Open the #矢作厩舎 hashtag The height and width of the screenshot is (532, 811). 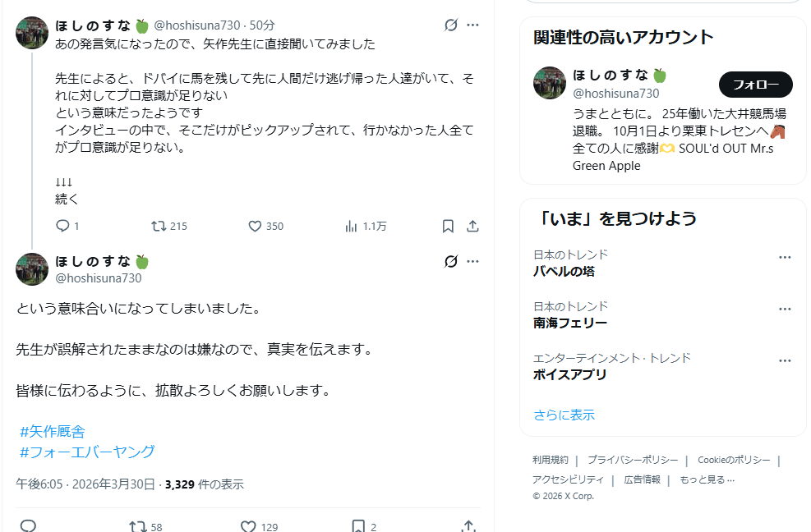(53, 431)
